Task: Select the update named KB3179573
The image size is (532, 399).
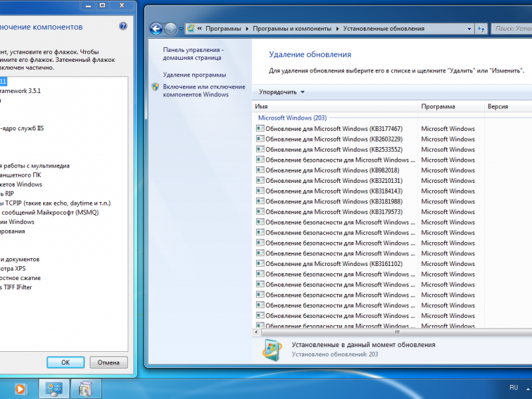Action: (x=334, y=211)
